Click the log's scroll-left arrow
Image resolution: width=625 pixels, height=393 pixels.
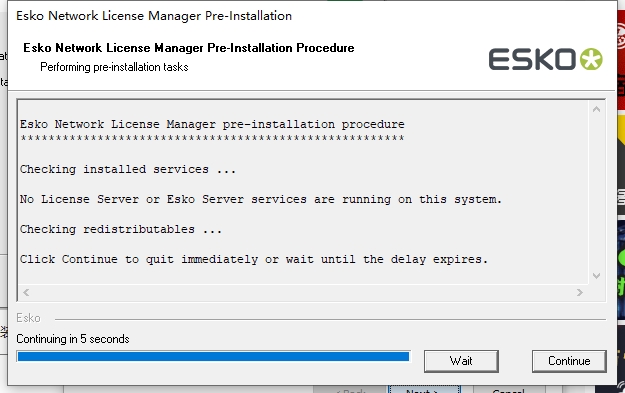(x=26, y=293)
